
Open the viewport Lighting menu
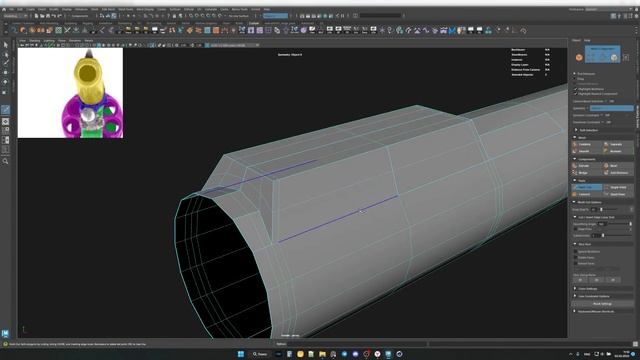(49, 41)
